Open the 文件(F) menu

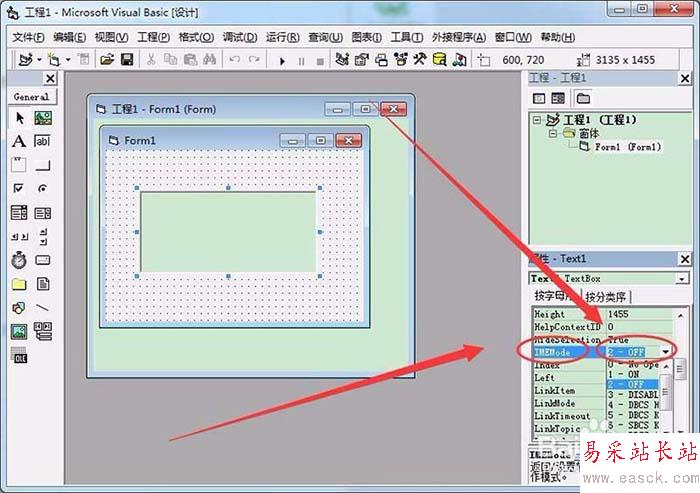tap(28, 38)
